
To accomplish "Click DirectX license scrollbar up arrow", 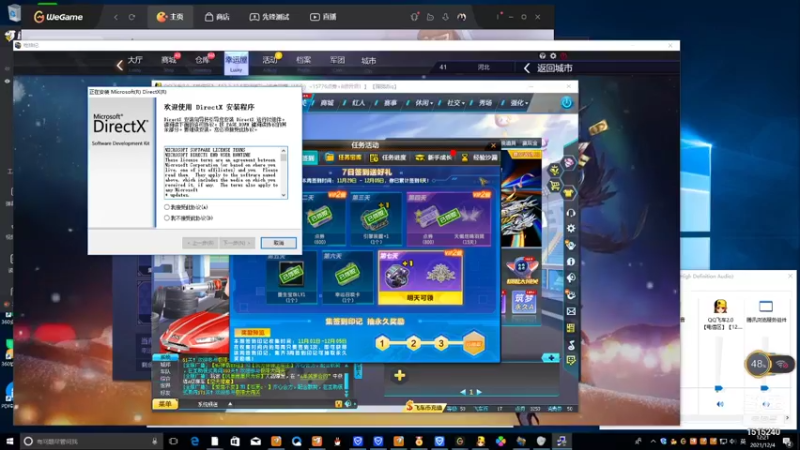I will 284,151.
